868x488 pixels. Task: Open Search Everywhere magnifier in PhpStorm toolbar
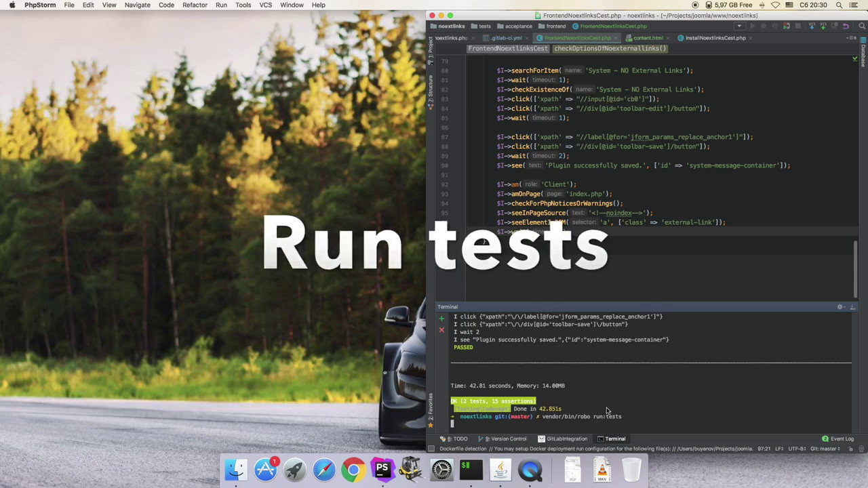coord(862,26)
